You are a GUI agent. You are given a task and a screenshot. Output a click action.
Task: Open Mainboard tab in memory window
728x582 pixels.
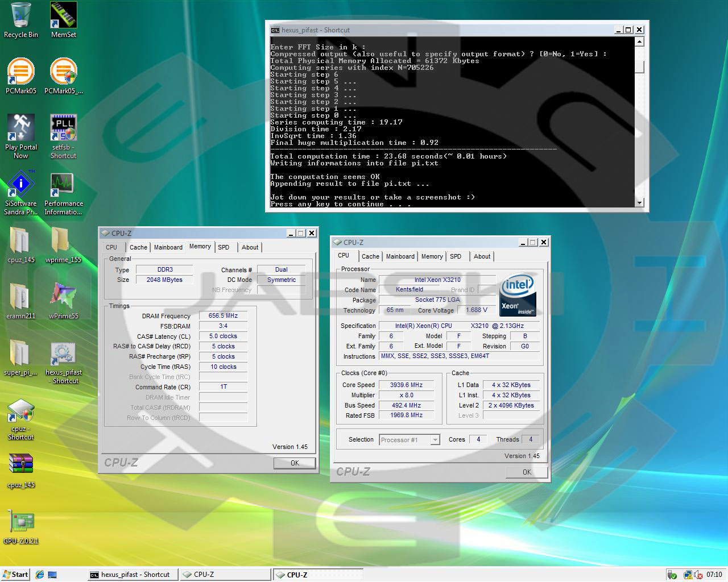pos(168,247)
